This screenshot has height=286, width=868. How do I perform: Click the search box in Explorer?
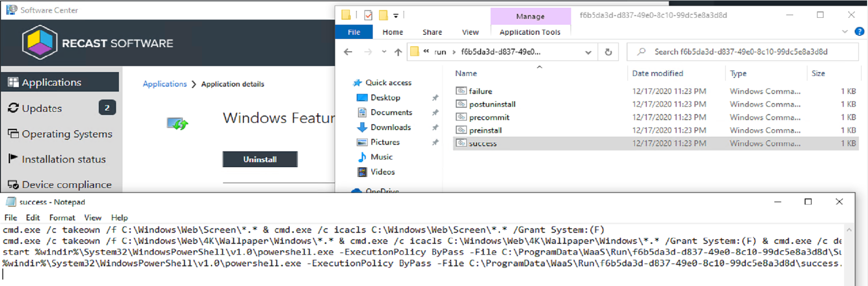[743, 52]
